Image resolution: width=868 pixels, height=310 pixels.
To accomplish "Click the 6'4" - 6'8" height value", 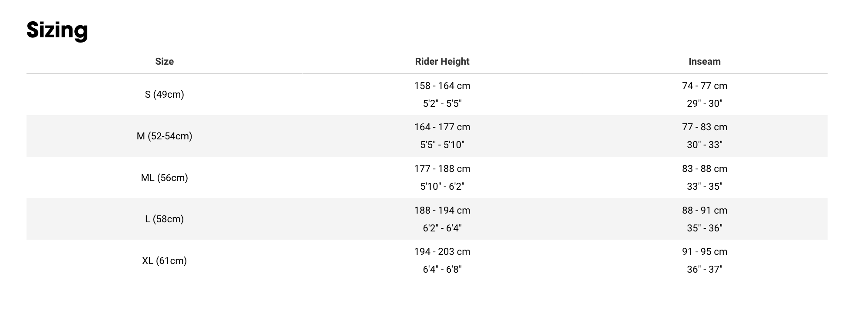I will click(442, 270).
